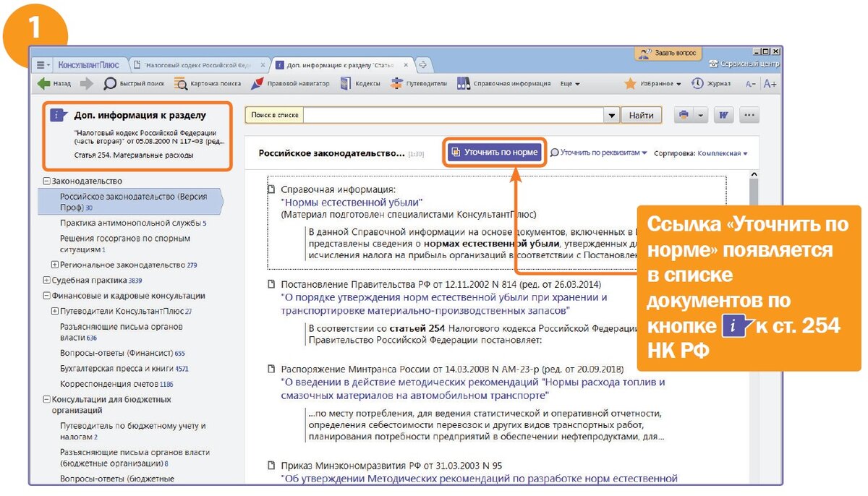Screen dimensions: 868x496
Task: Click document icon beside Приказ Минэкономразвития entry
Action: [272, 466]
